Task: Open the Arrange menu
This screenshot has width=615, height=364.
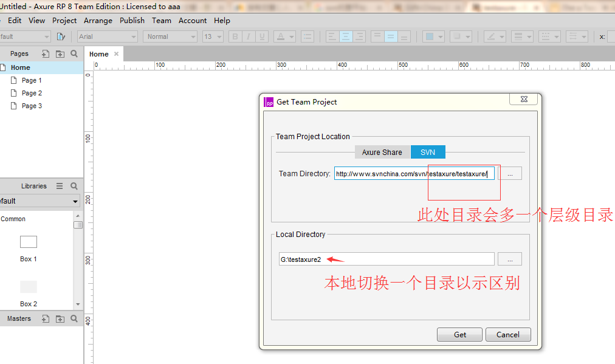Action: (98, 21)
